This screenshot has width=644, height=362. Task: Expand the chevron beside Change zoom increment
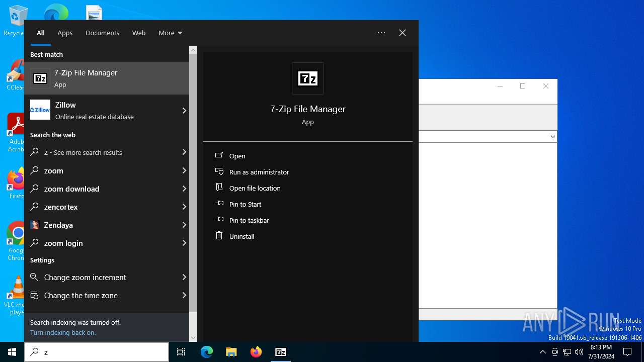click(x=184, y=277)
